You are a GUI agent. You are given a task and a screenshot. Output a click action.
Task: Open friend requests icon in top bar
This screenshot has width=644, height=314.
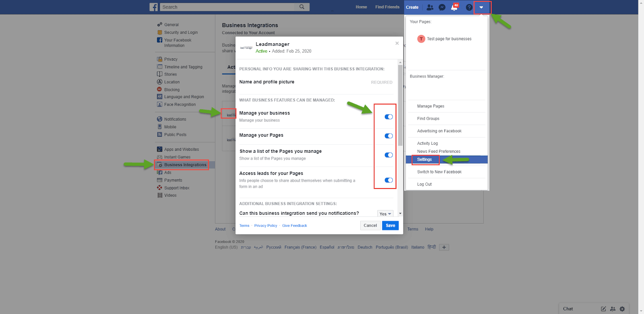[430, 7]
